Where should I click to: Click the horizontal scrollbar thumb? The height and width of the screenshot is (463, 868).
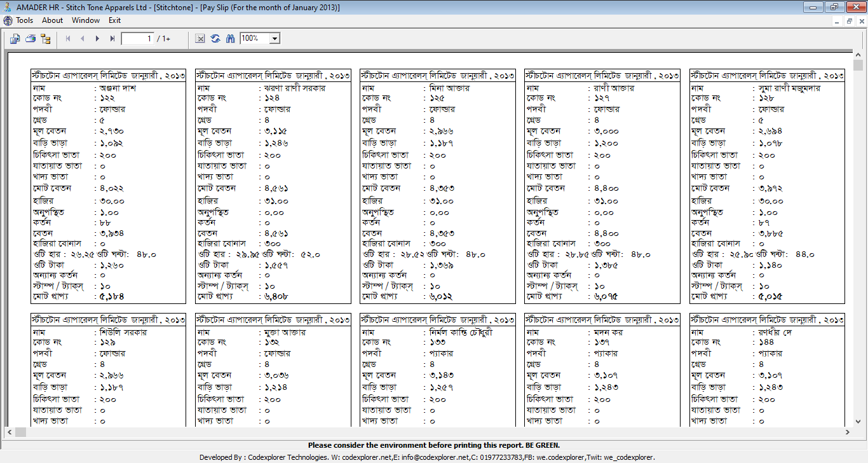pyautogui.click(x=21, y=432)
